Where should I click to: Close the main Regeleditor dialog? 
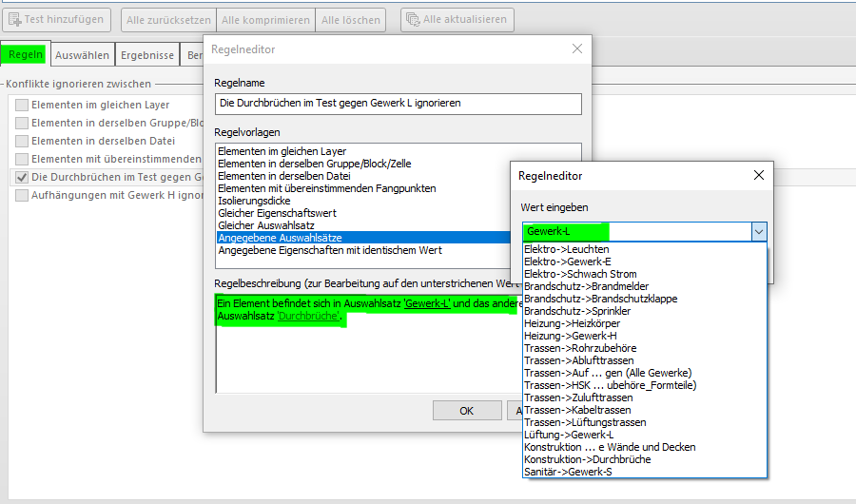pyautogui.click(x=576, y=49)
